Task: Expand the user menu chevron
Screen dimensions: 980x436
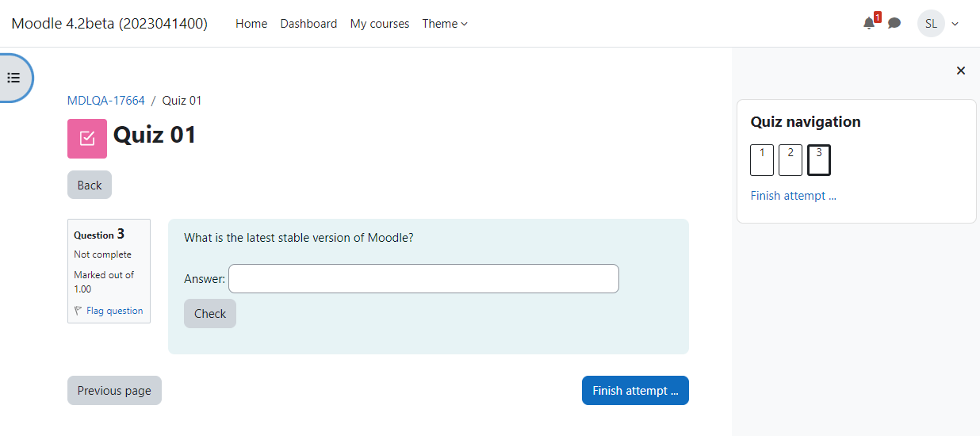Action: click(955, 24)
